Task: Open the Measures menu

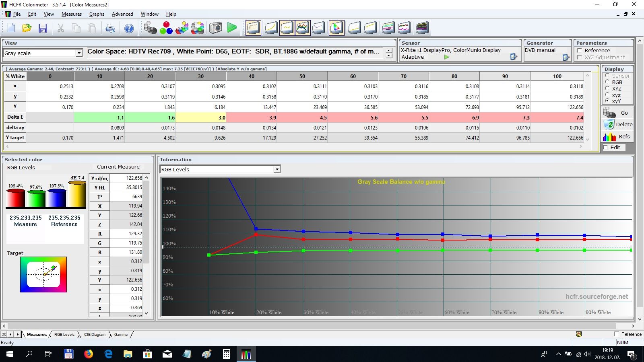Action: click(x=72, y=14)
